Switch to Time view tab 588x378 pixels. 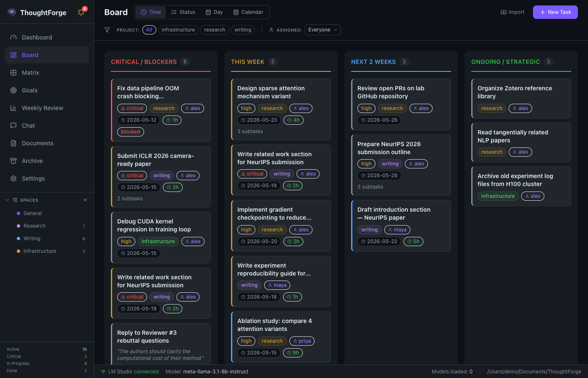coord(151,12)
